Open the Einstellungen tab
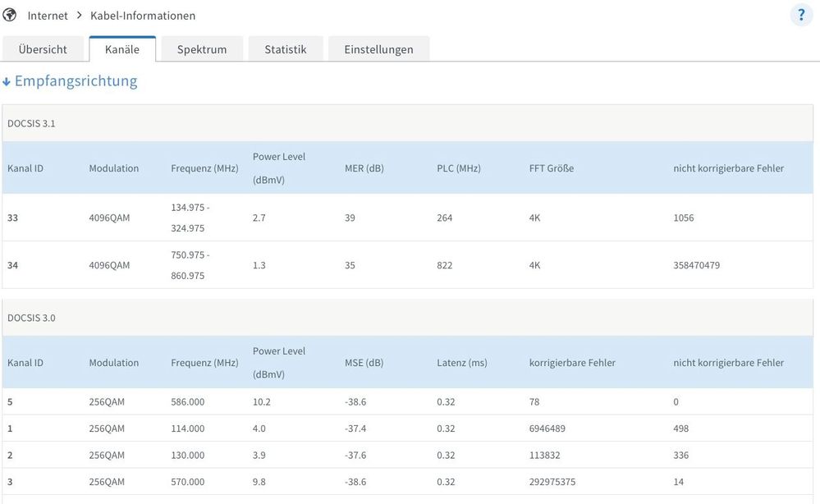The image size is (820, 504). [378, 49]
